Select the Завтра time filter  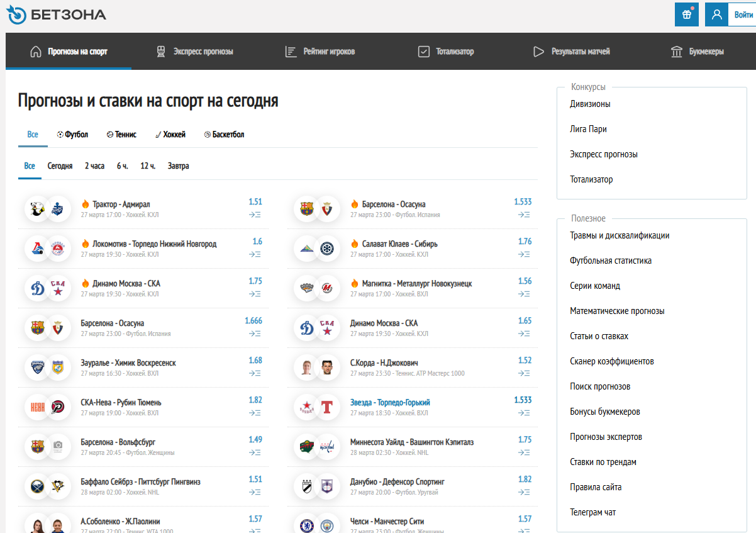click(178, 166)
